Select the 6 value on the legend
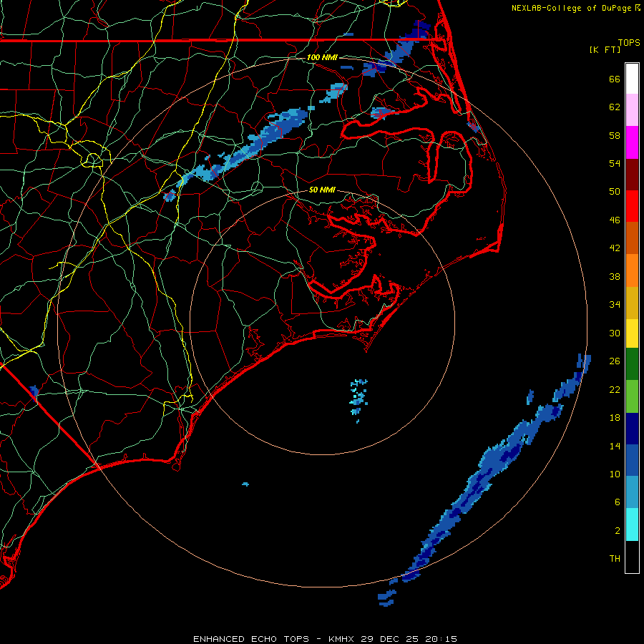 click(618, 502)
